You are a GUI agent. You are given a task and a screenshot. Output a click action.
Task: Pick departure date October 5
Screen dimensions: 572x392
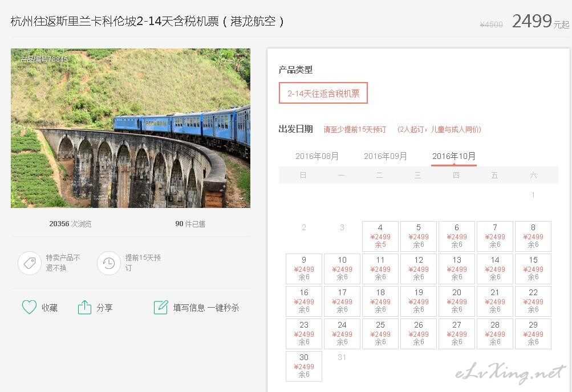(419, 236)
